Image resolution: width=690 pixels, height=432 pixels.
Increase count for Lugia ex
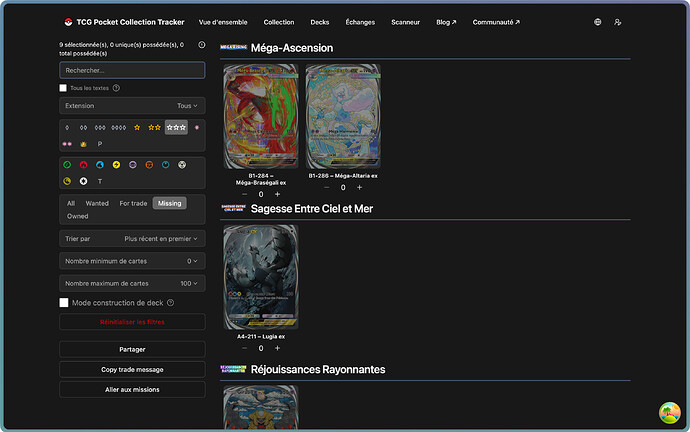click(277, 348)
